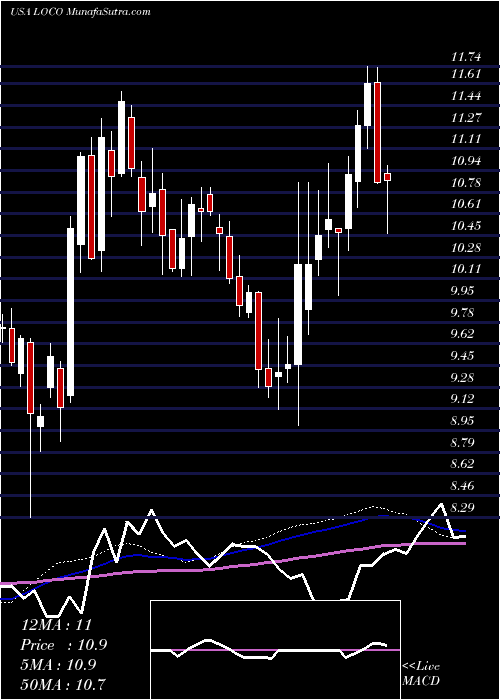500x700 pixels.
Task: Click the 8.29 price axis label
Action: coord(464,508)
